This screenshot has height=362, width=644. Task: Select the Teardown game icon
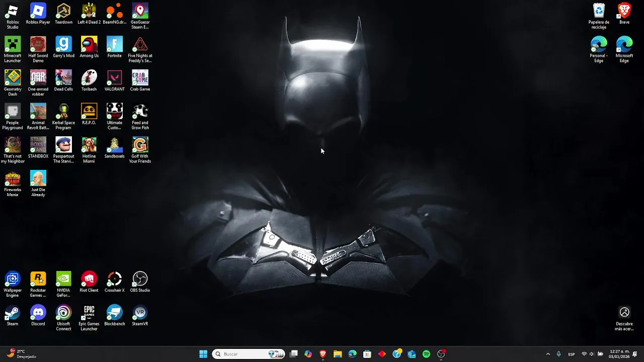click(x=63, y=14)
